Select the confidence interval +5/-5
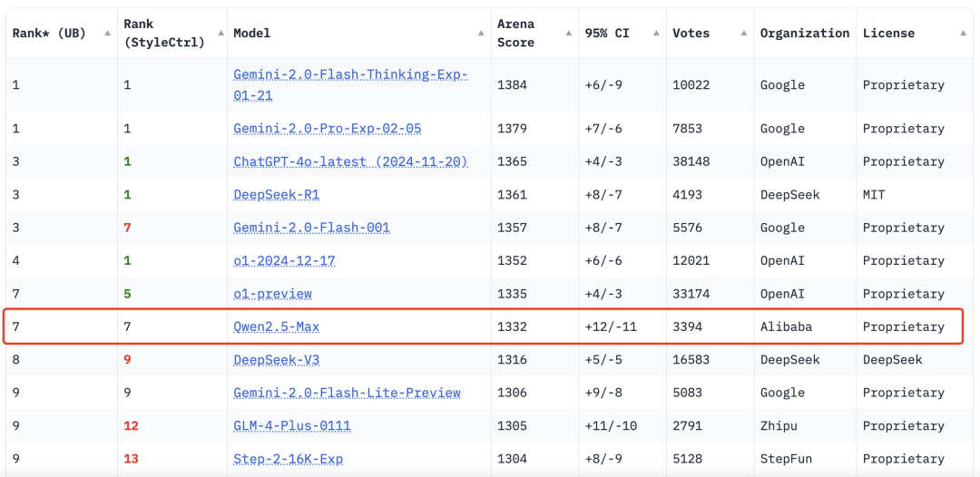The image size is (980, 477). click(x=603, y=360)
